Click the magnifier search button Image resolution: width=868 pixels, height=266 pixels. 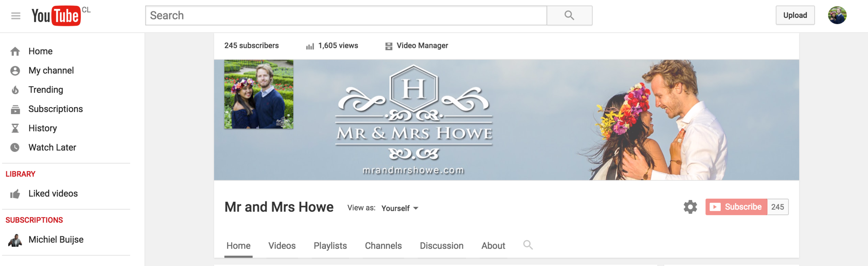569,15
